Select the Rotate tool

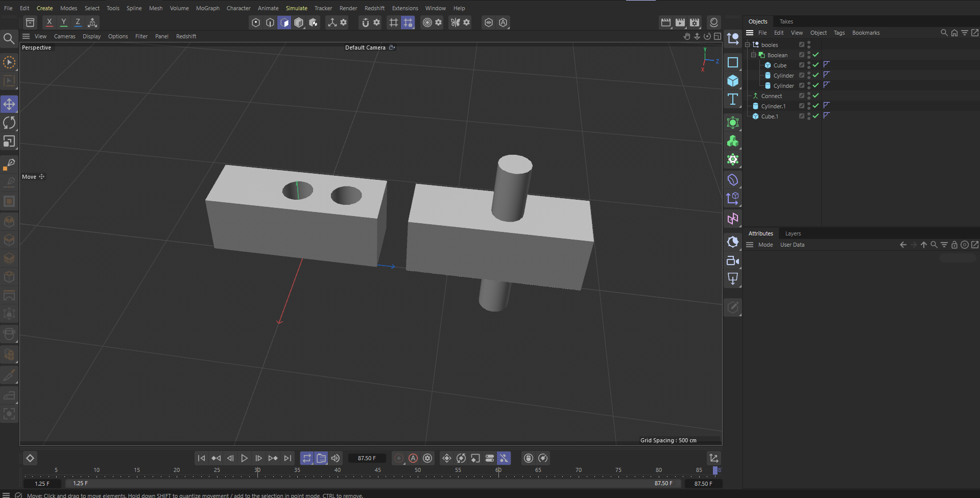point(9,123)
